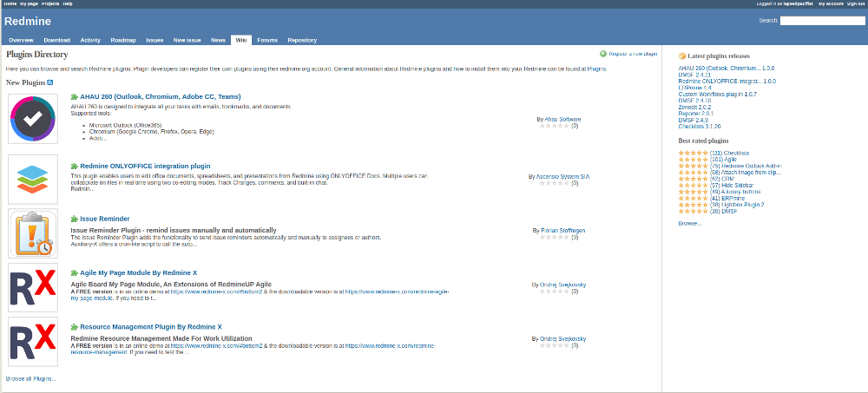Open latest release Zenedit 2.0.2

pos(694,107)
